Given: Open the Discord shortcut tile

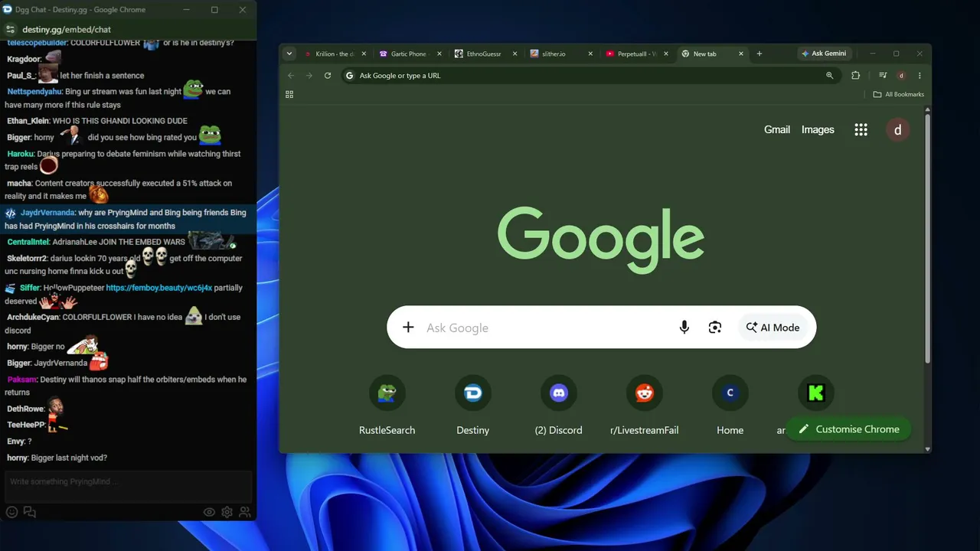Looking at the screenshot, I should pyautogui.click(x=559, y=406).
